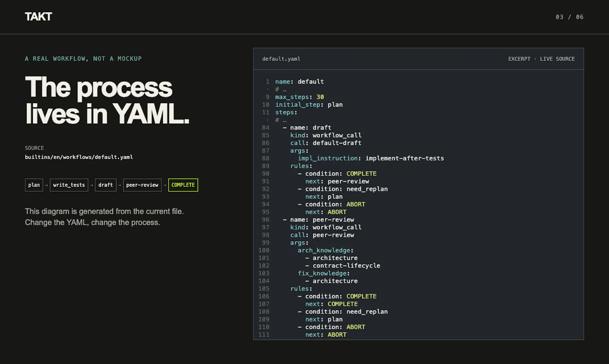Click code line 1 "name: default"
609x364 pixels.
coord(300,82)
